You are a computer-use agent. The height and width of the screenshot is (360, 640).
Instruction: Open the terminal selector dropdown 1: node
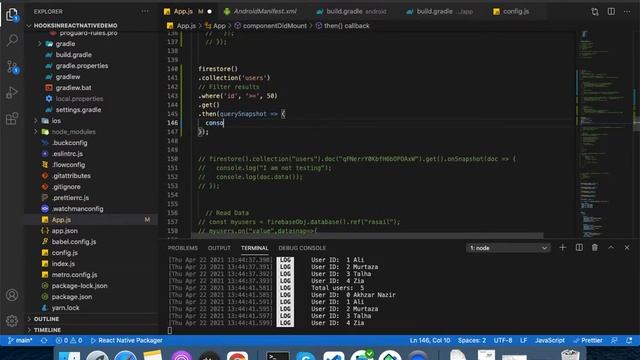coord(508,248)
